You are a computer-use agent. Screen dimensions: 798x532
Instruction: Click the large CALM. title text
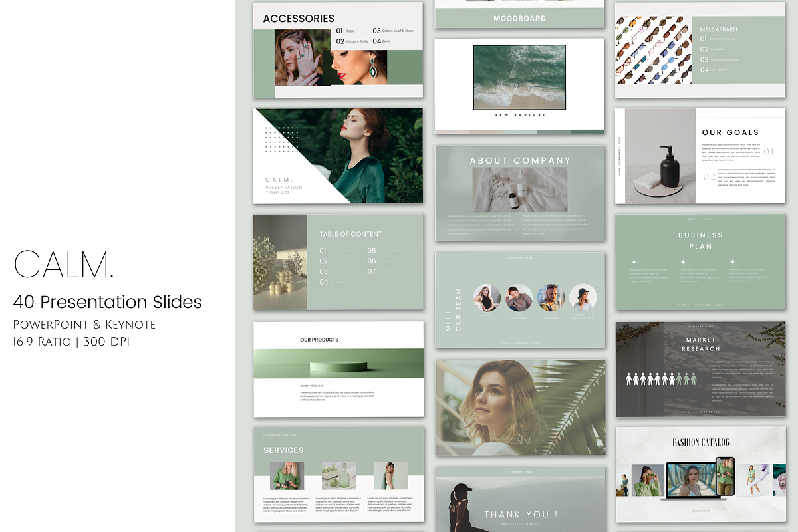(x=64, y=265)
